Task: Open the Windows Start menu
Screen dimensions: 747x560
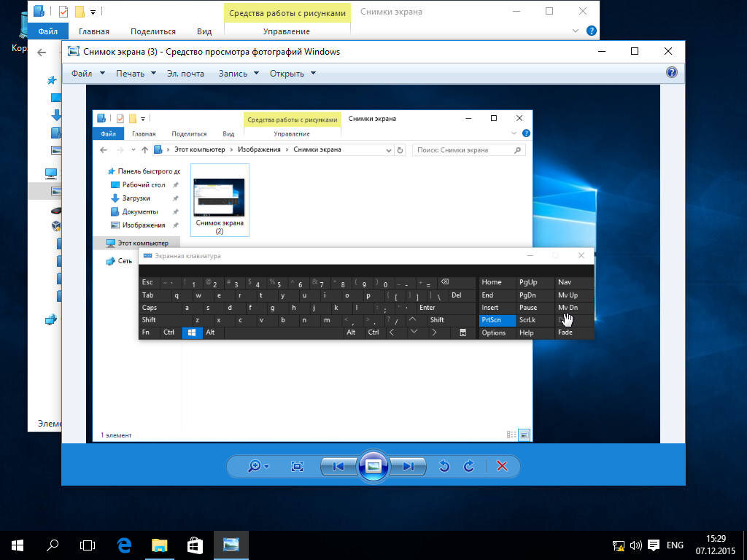Action: click(x=18, y=545)
